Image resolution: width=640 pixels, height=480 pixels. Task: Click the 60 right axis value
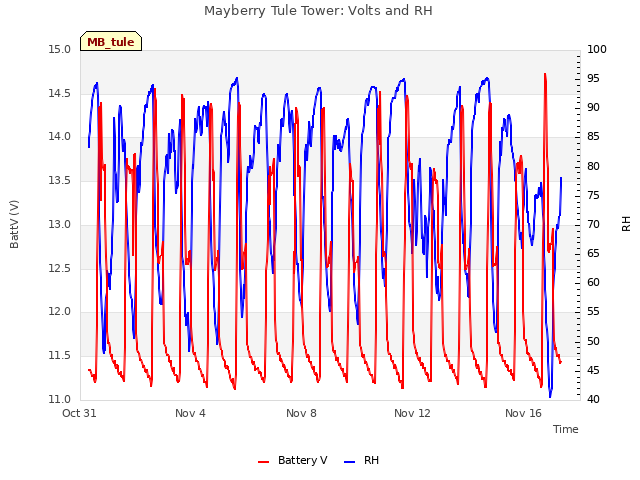click(593, 282)
